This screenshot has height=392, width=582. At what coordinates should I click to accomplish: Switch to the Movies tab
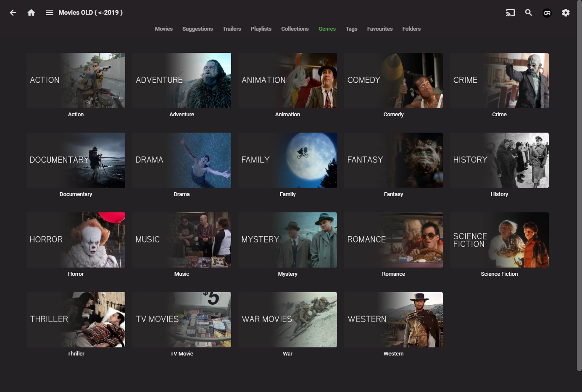164,29
